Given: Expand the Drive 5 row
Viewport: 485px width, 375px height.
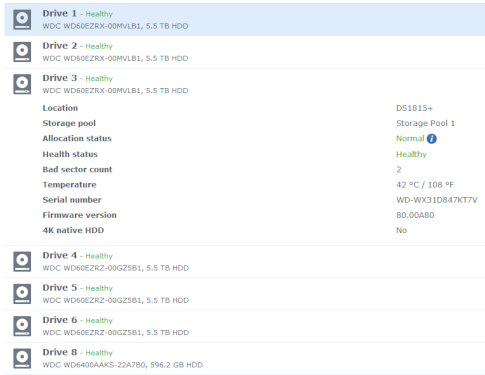Looking at the screenshot, I should (x=244, y=294).
